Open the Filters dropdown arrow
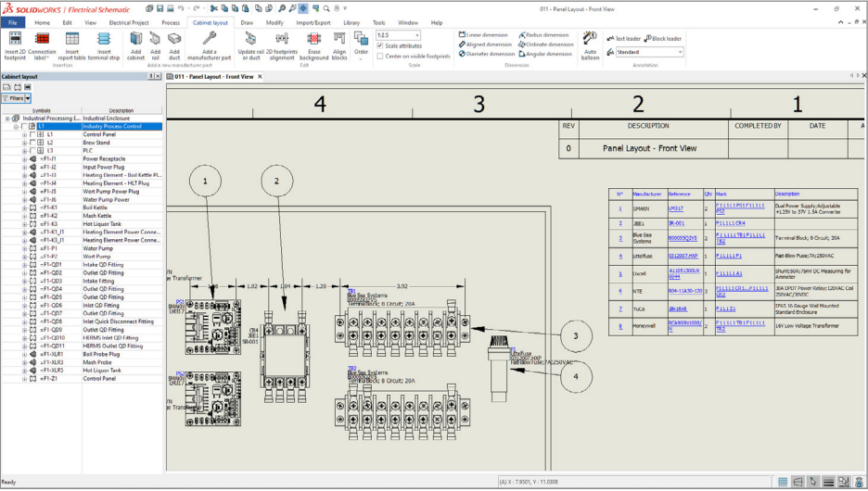This screenshot has width=868, height=491. coord(28,98)
